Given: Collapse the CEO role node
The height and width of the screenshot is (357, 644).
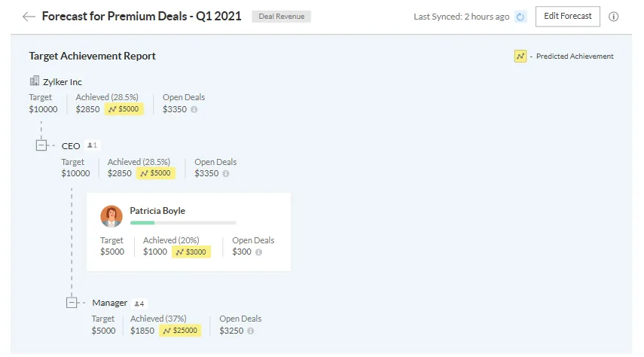Looking at the screenshot, I should click(41, 145).
